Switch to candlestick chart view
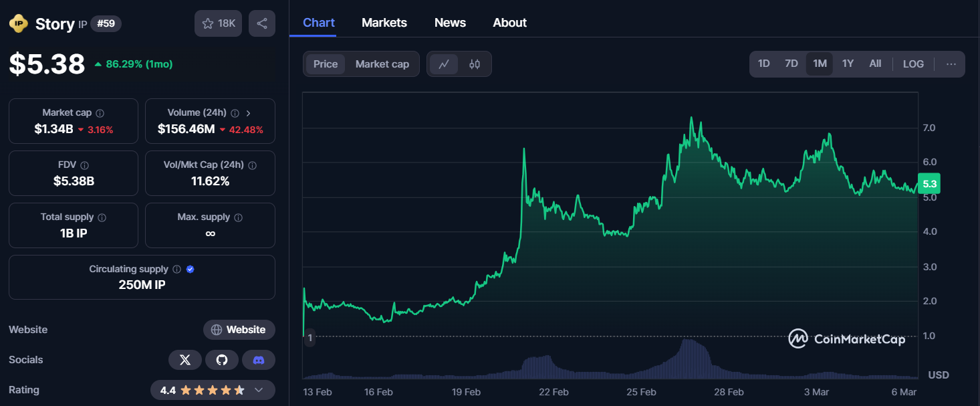The image size is (980, 406). (475, 64)
